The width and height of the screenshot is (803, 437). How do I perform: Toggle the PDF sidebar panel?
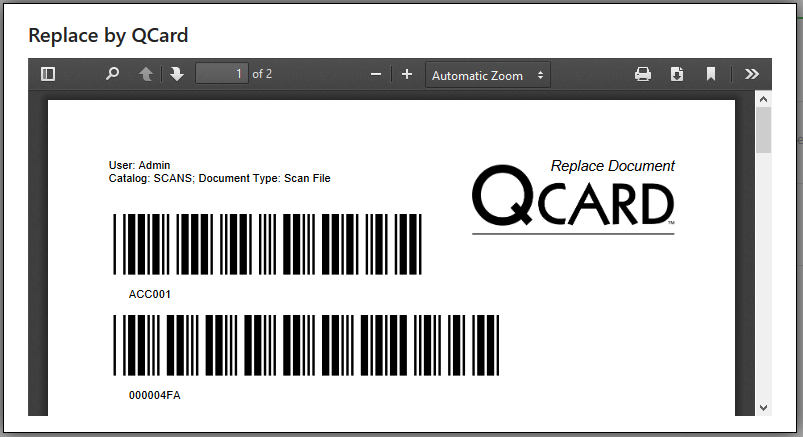(x=48, y=74)
